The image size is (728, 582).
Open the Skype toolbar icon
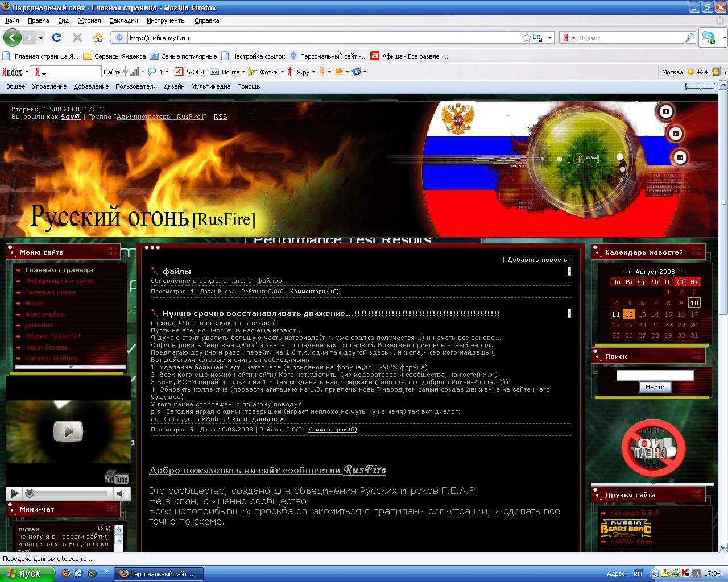pyautogui.click(x=708, y=38)
